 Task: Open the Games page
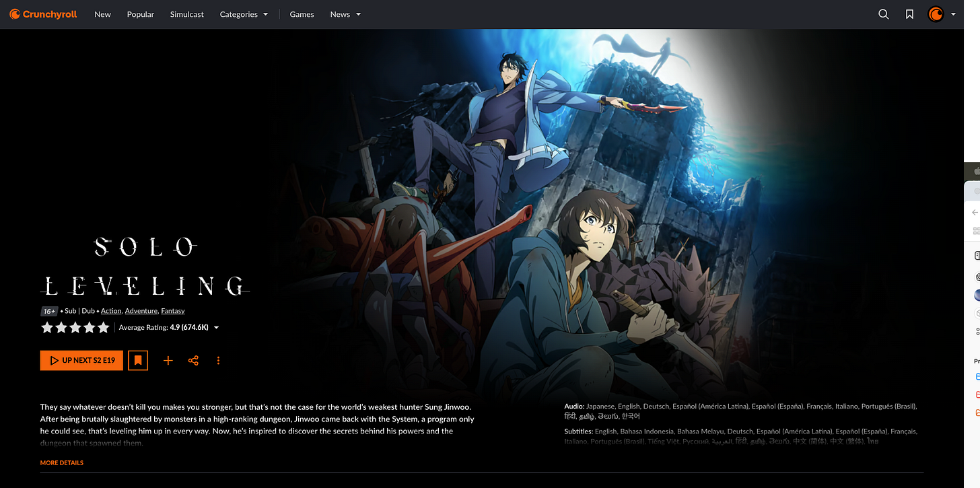click(302, 14)
